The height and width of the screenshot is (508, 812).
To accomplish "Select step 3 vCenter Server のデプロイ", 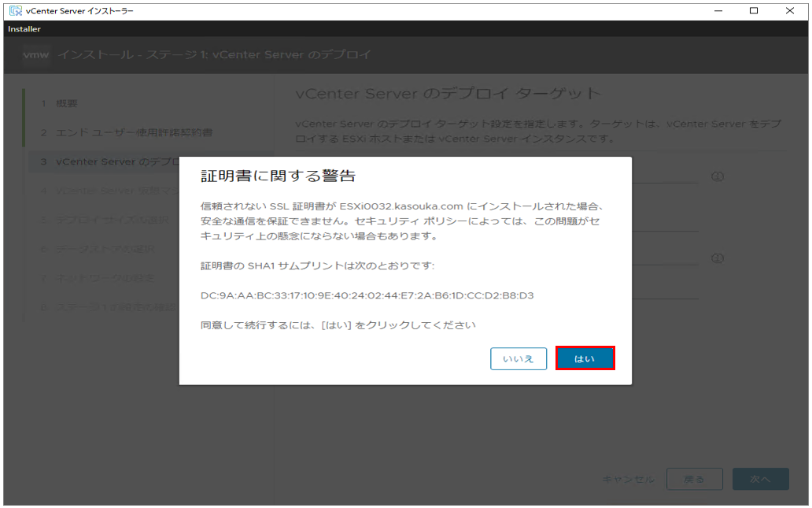I will pos(110,161).
